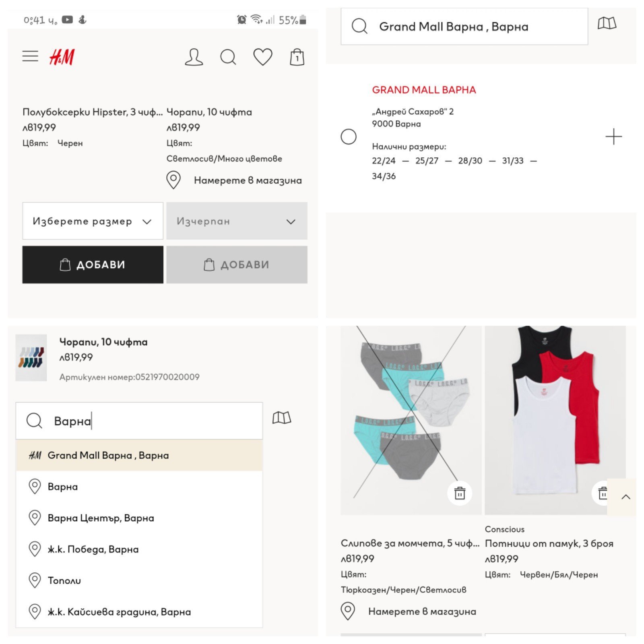Click the scroll-to-top arrow button

625,497
